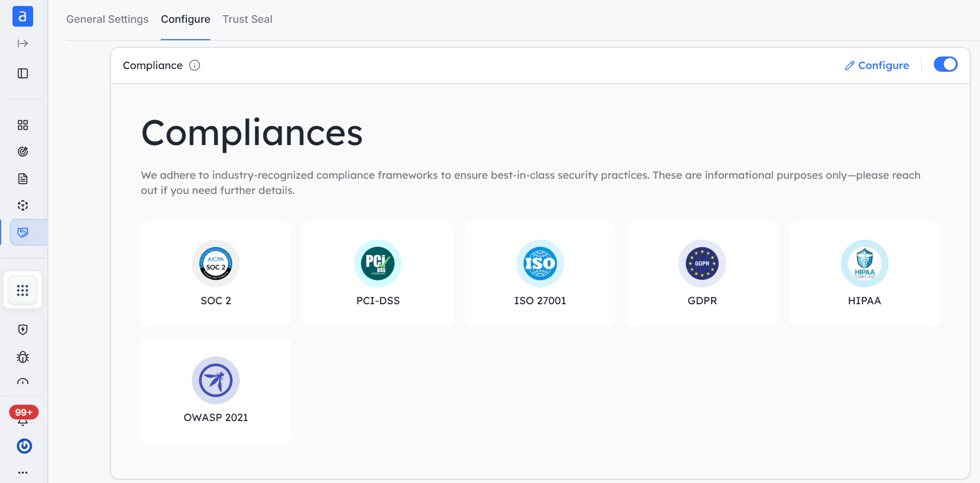Switch to the General Settings tab

click(108, 19)
